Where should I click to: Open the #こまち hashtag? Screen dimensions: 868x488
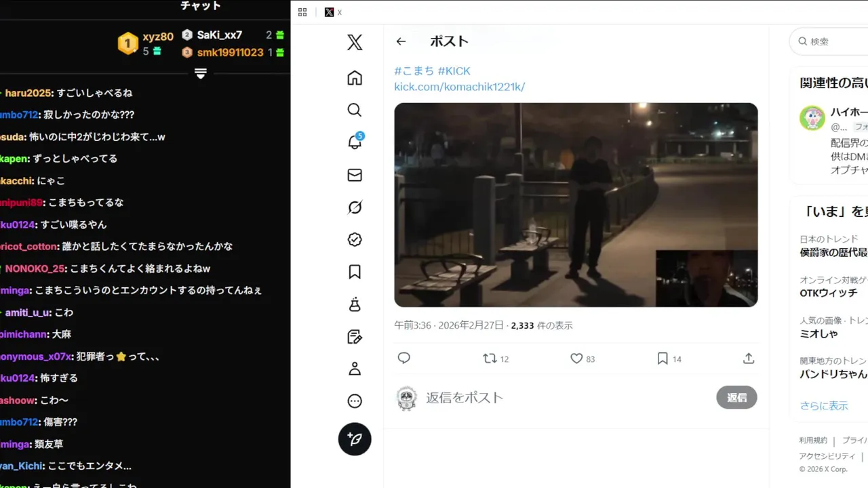pos(414,70)
